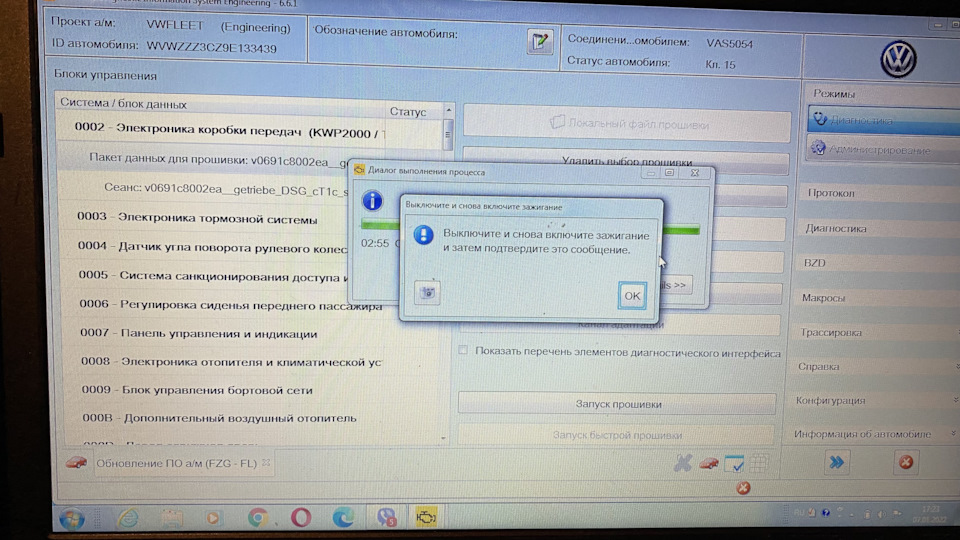This screenshot has height=540, width=960.
Task: Click the 'Запуск прошивки' button
Action: pyautogui.click(x=617, y=404)
